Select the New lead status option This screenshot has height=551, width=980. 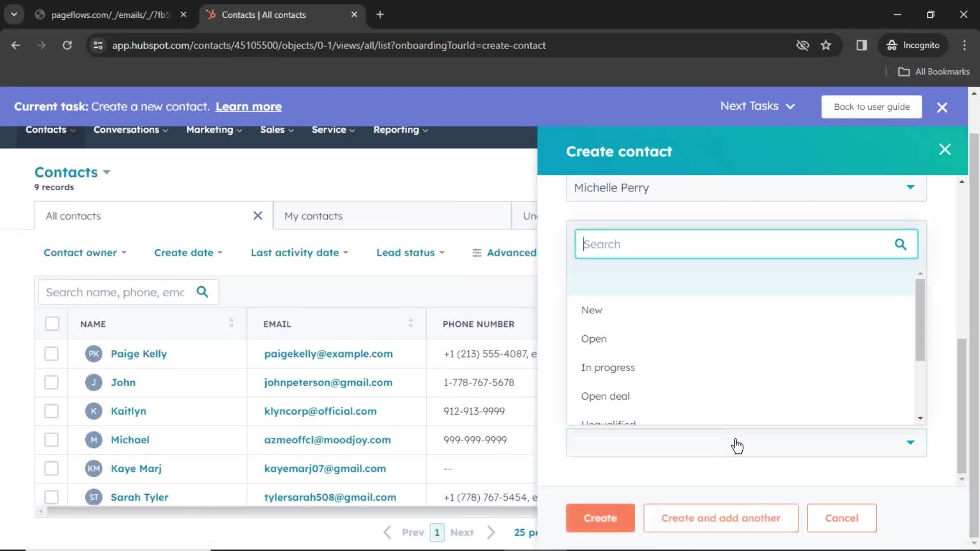pos(740,310)
